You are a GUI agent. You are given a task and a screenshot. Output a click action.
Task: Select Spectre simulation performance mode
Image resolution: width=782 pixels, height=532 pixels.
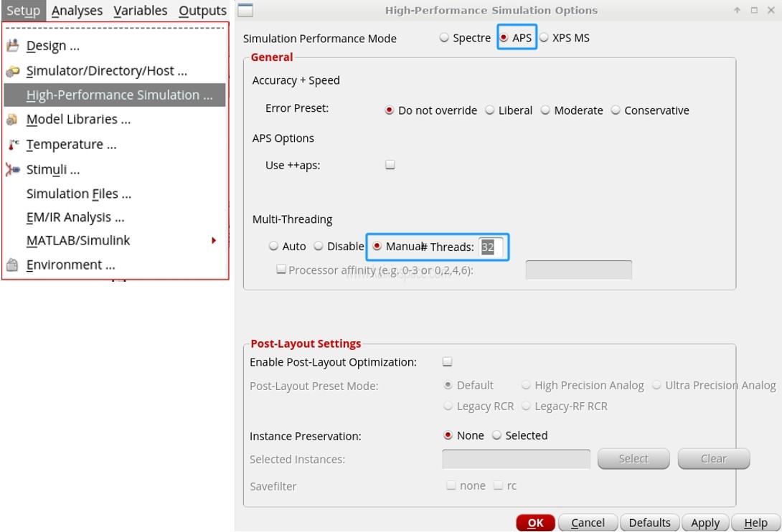click(445, 38)
